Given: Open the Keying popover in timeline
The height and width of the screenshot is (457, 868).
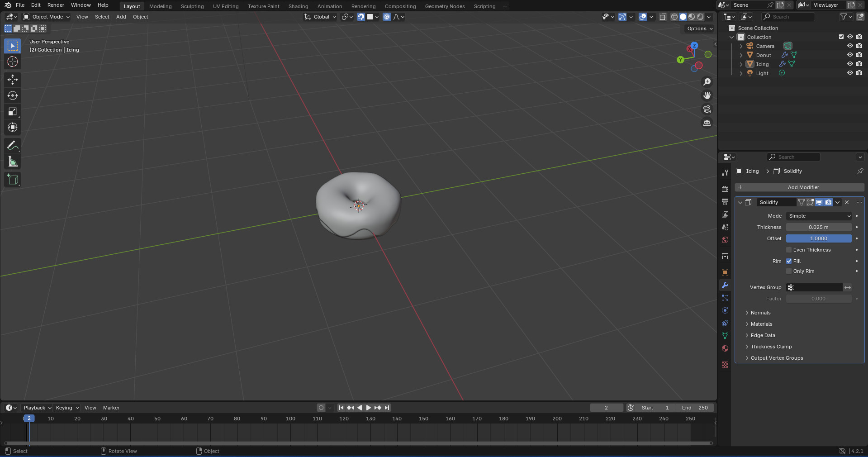Looking at the screenshot, I should [x=67, y=408].
